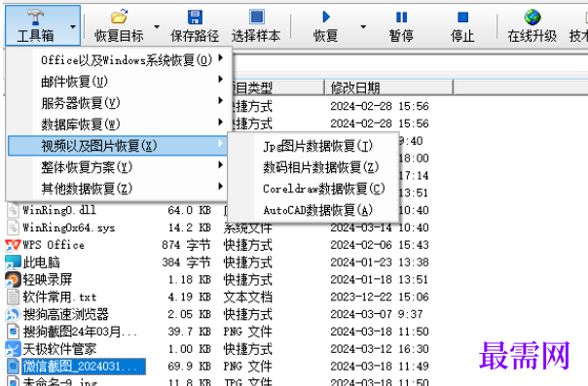Open the 服务器恢复(V) submenu
Viewport: 588px width, 386px height.
click(118, 103)
